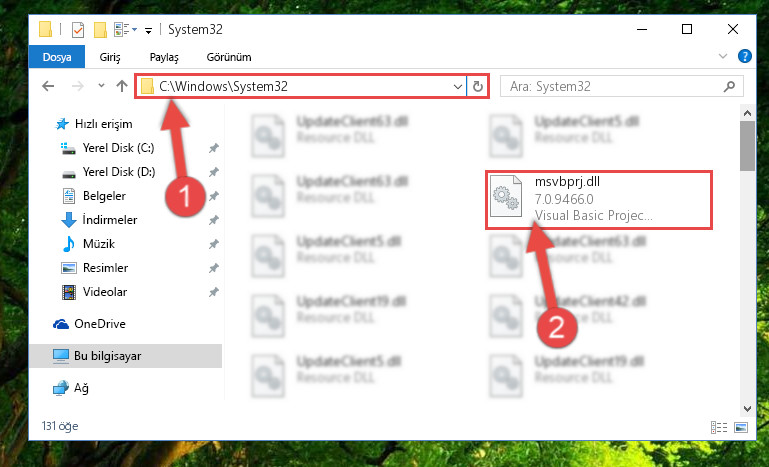Open Customize Quick Access Toolbar dropdown

(148, 31)
